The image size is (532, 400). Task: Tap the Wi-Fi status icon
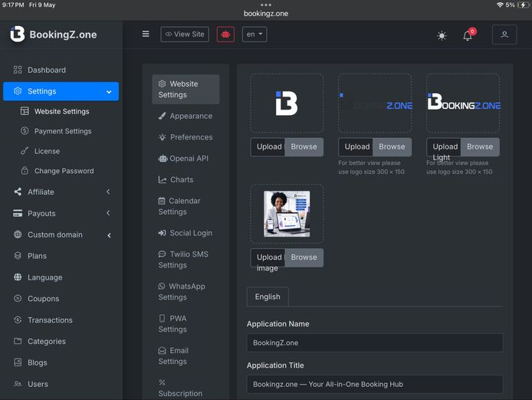pyautogui.click(x=500, y=5)
